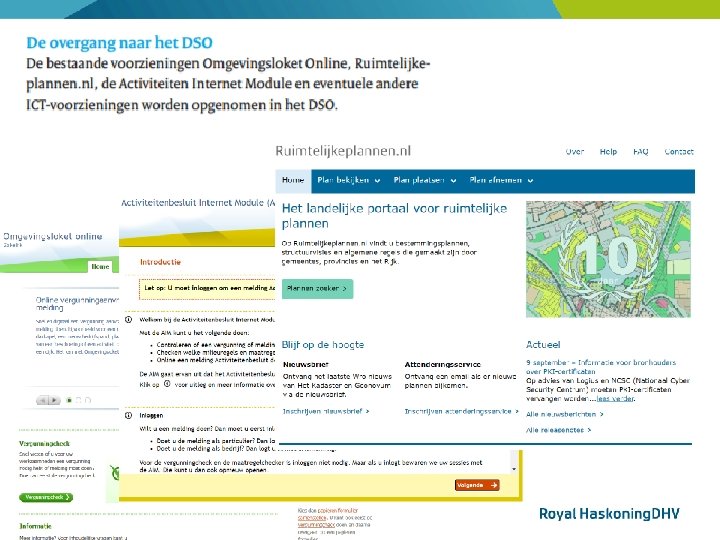Click the Blijf op de hoogte heading
Screen dimensions: 720x540
(x=323, y=345)
